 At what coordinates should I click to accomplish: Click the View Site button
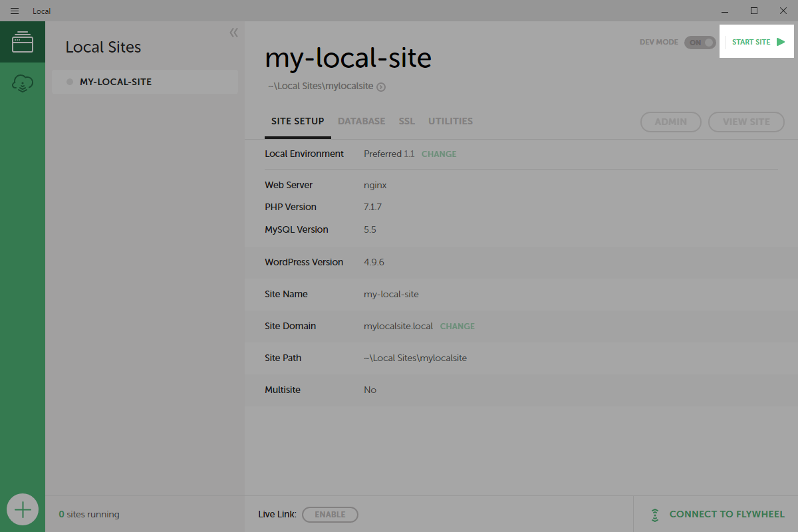[746, 122]
